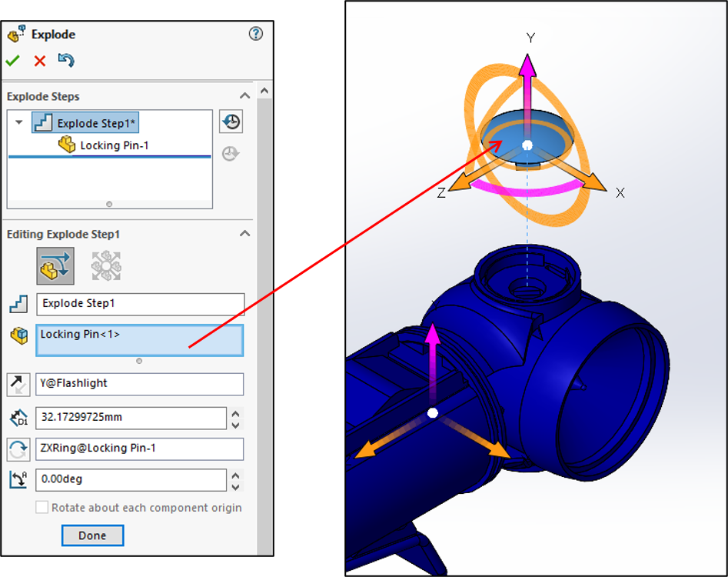The width and height of the screenshot is (728, 577).
Task: Cancel the explode with the red X
Action: (39, 61)
